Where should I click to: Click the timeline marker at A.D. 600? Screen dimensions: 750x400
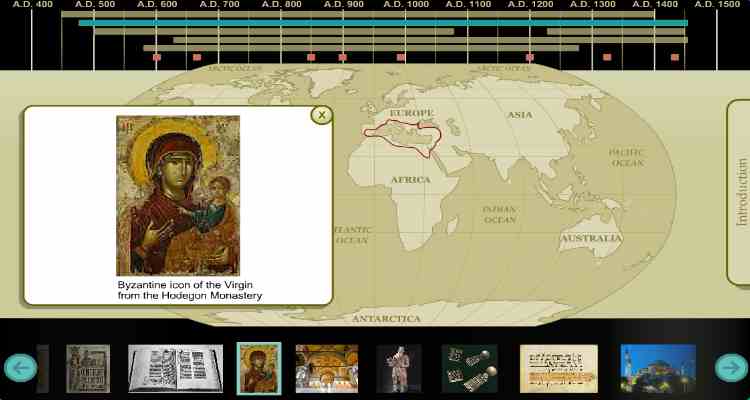click(x=157, y=57)
